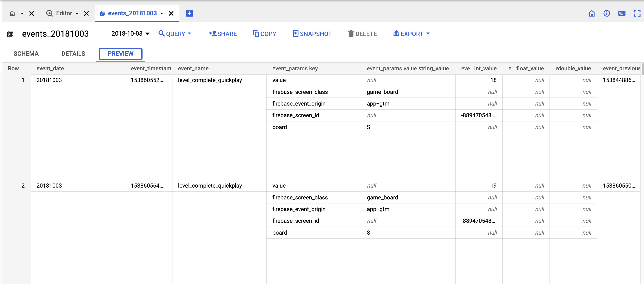
Task: Open the info icon in the top right
Action: 607,13
